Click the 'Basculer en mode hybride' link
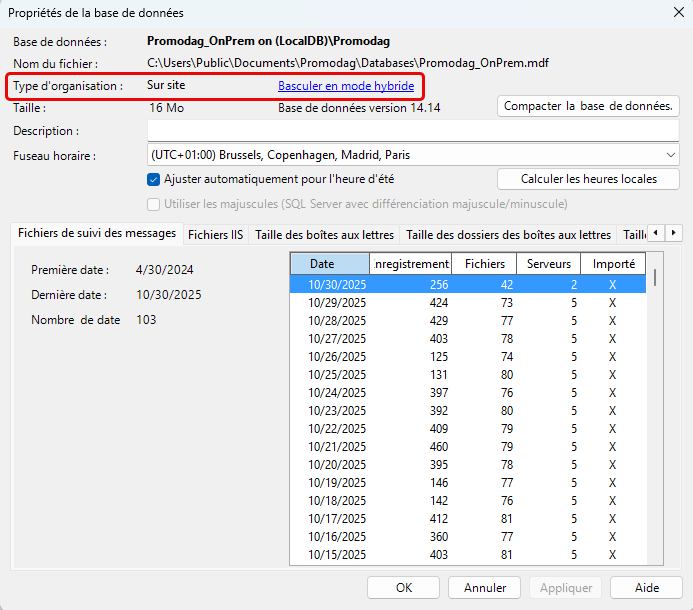Screen dimensions: 693x610 (x=345, y=86)
